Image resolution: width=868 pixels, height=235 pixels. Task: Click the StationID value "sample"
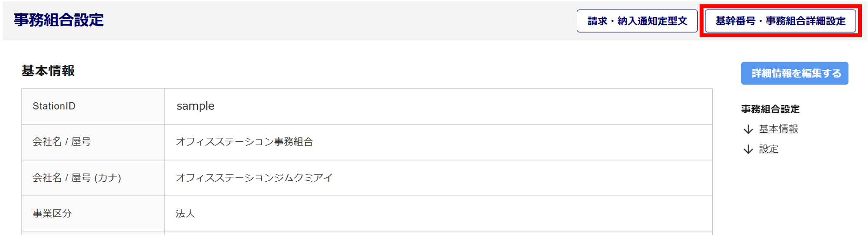(195, 106)
